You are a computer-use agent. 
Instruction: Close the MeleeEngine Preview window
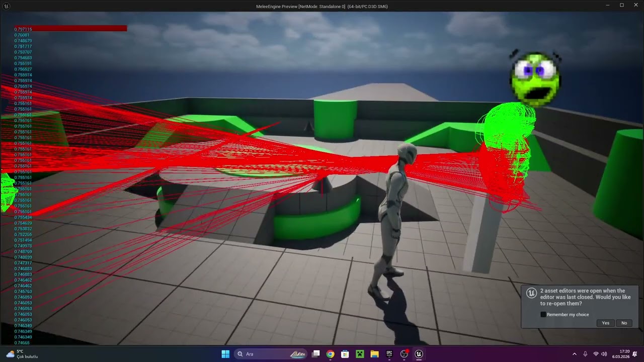click(x=636, y=5)
